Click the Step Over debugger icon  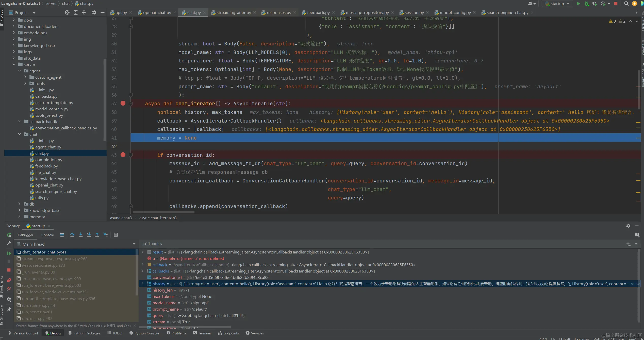[x=72, y=235]
